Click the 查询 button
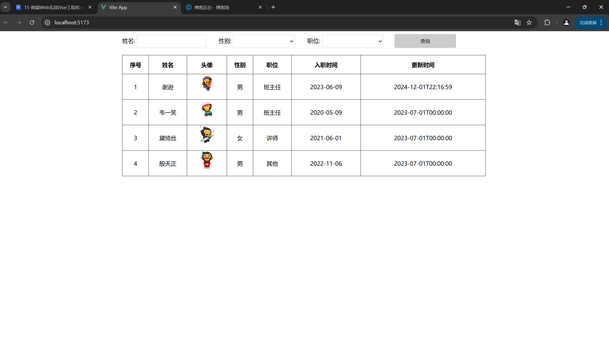Image resolution: width=609 pixels, height=364 pixels. click(425, 41)
